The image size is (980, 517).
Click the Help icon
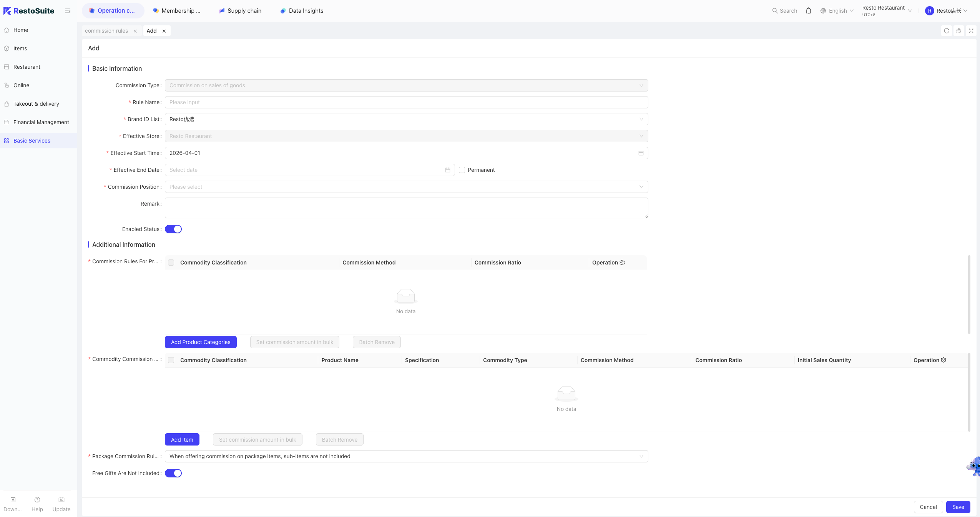coord(37,504)
